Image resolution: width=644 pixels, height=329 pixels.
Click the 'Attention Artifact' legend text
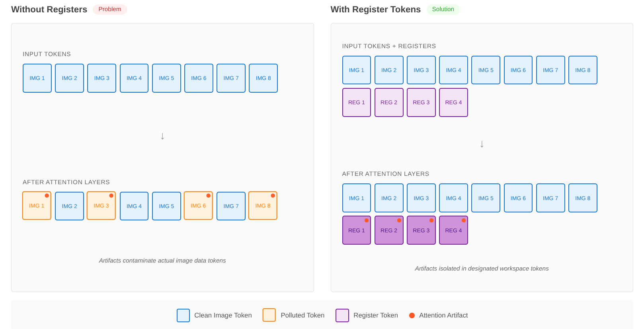443,315
